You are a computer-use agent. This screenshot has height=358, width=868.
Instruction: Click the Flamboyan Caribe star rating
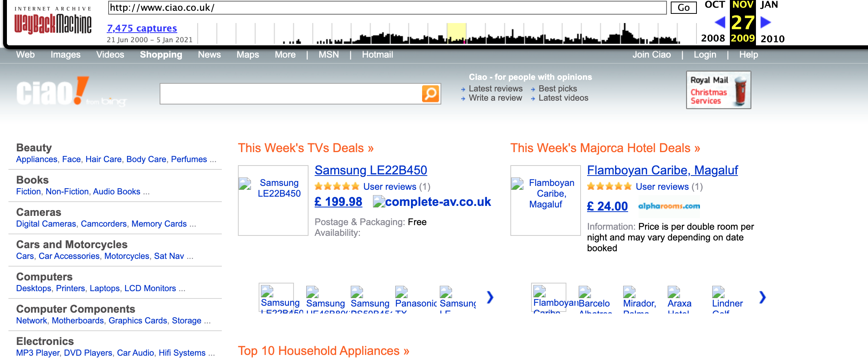[x=609, y=187]
